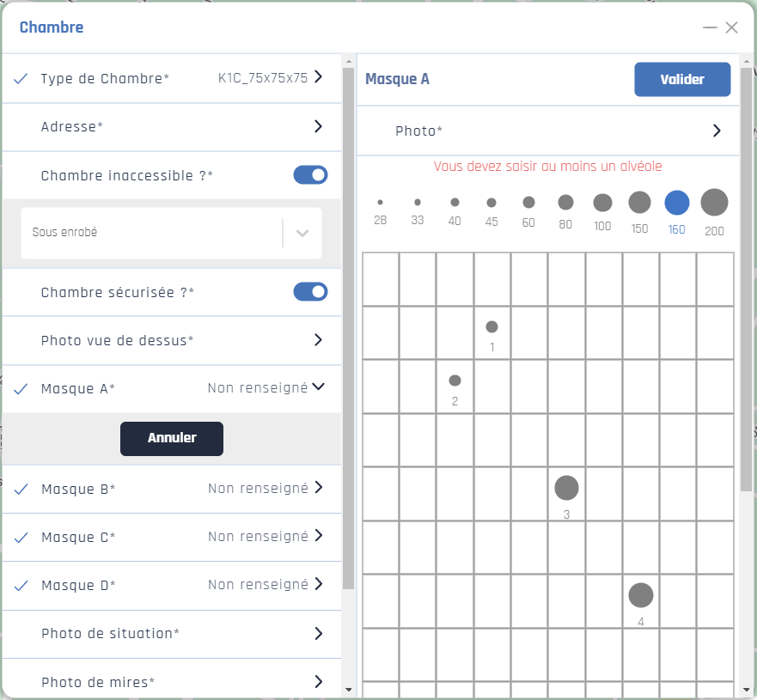Pick the 100 diameter alveole circle
757x700 pixels.
[x=602, y=203]
